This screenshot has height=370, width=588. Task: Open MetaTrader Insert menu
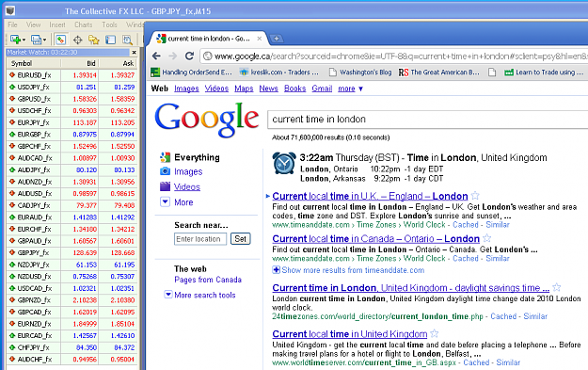[57, 24]
